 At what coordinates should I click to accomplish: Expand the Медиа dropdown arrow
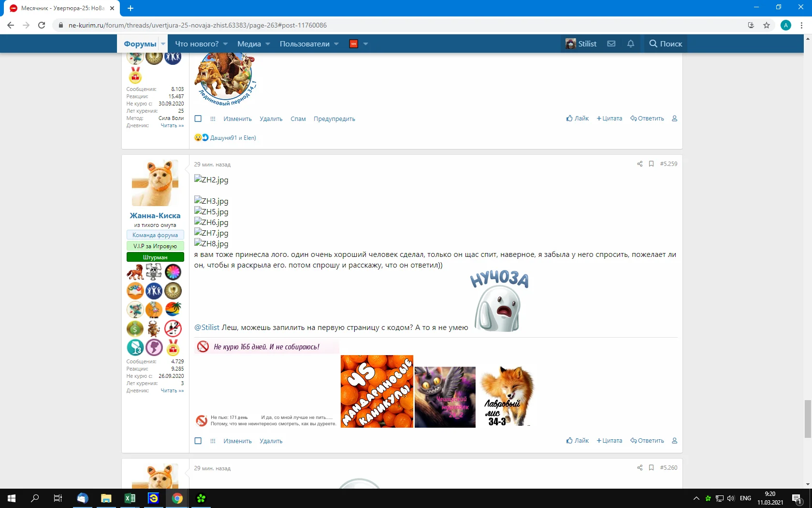[268, 44]
